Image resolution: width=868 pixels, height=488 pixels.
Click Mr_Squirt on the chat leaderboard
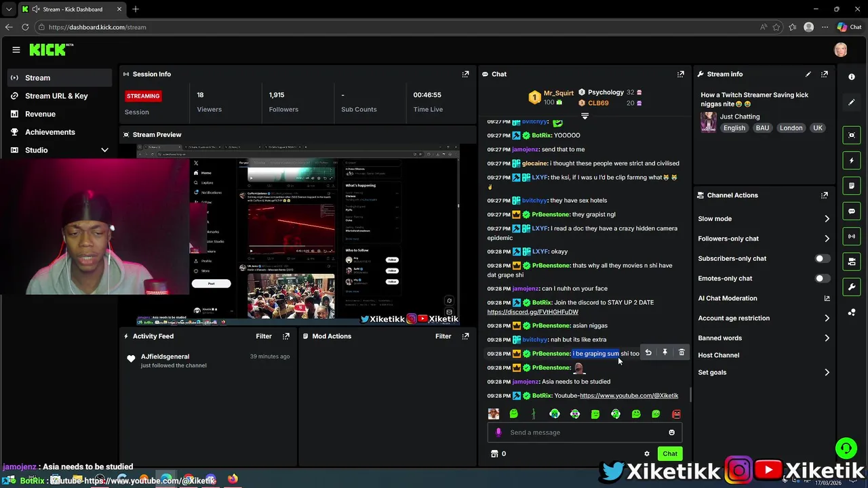pyautogui.click(x=559, y=93)
